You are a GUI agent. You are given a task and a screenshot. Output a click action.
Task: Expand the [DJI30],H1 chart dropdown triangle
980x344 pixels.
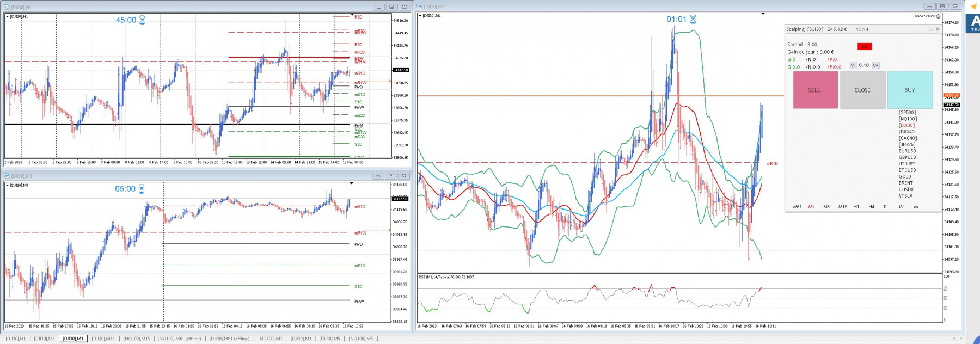[x=7, y=16]
